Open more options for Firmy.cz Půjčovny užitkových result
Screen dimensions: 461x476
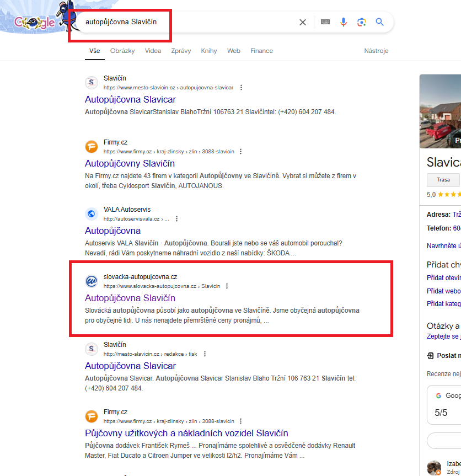240,421
